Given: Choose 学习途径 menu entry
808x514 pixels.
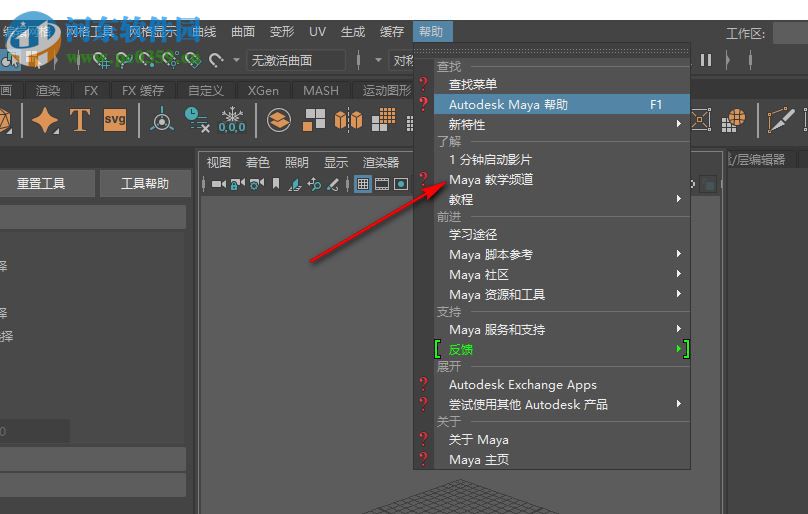Looking at the screenshot, I should coord(562,235).
